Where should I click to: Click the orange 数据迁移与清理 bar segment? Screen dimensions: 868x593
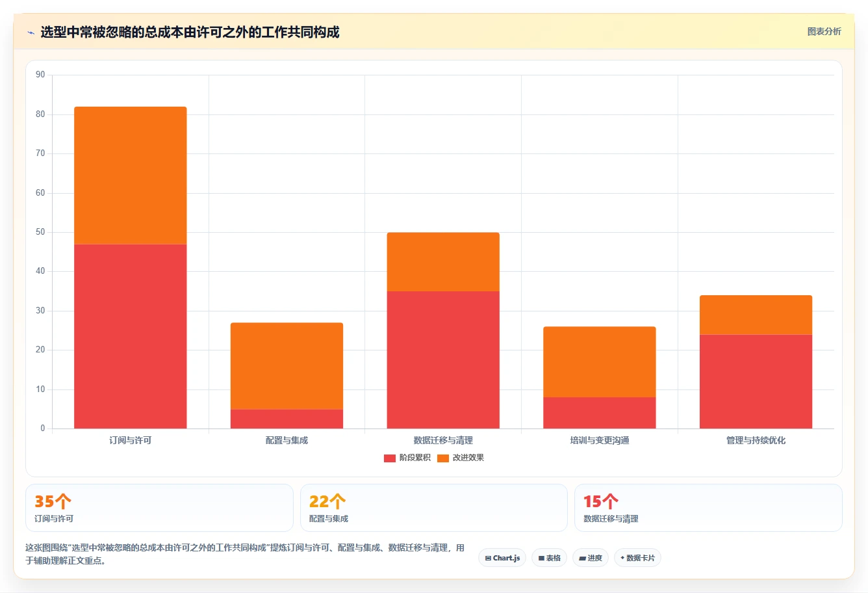[x=443, y=262]
